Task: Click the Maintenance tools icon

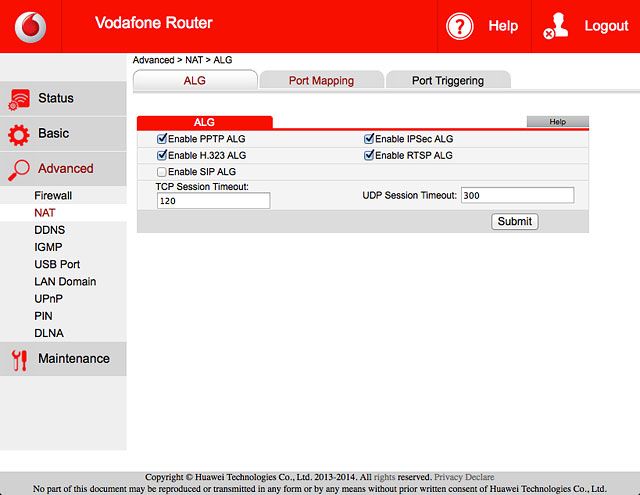Action: pos(19,360)
